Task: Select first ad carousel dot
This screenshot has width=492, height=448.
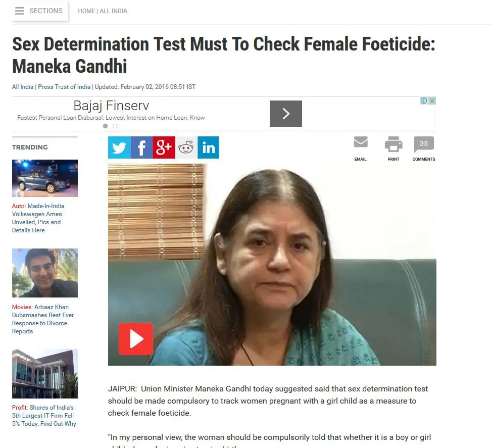Action: (x=106, y=126)
